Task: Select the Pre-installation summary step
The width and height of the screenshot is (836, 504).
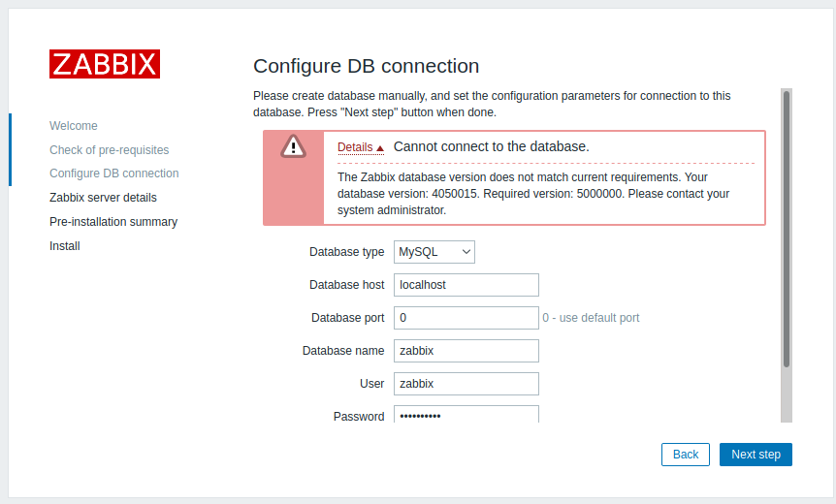Action: [x=113, y=222]
